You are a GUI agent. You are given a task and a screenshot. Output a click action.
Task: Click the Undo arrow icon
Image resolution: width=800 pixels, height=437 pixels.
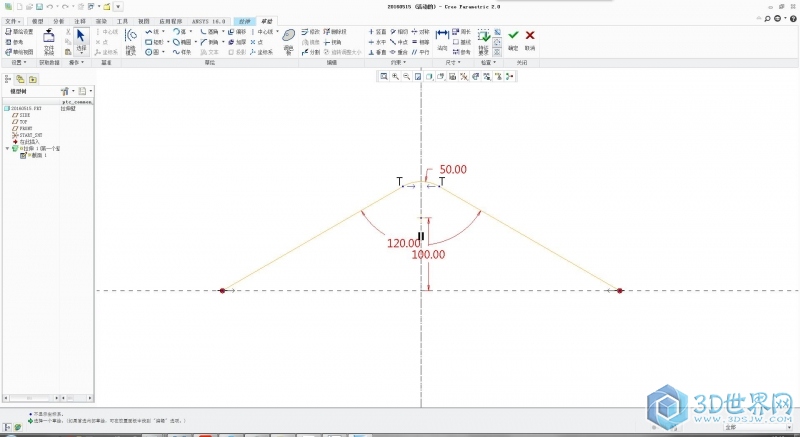49,7
